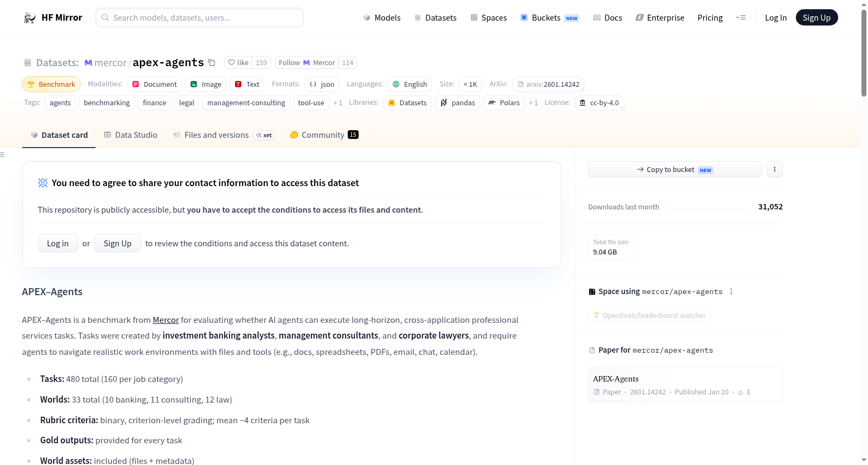Select the Datasets library tag
The image size is (868, 465).
tap(407, 103)
